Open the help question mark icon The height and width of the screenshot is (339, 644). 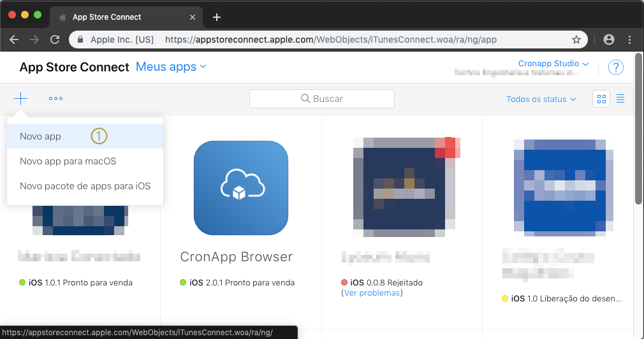click(616, 68)
